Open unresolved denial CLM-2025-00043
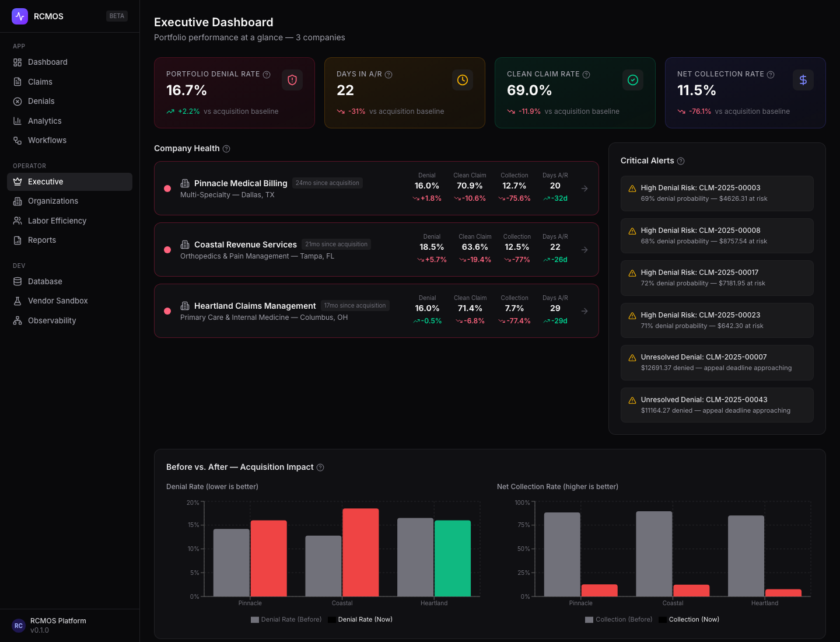The width and height of the screenshot is (840, 642). (x=717, y=405)
